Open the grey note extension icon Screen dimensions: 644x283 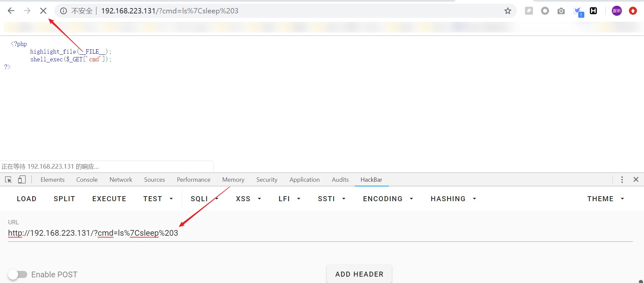(x=529, y=11)
